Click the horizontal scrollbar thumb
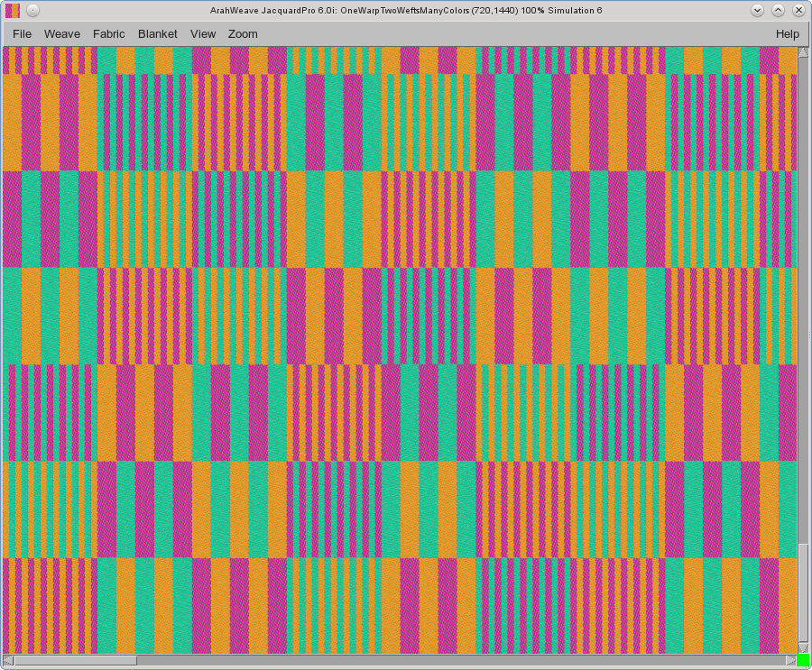Image resolution: width=812 pixels, height=670 pixels. [76, 660]
